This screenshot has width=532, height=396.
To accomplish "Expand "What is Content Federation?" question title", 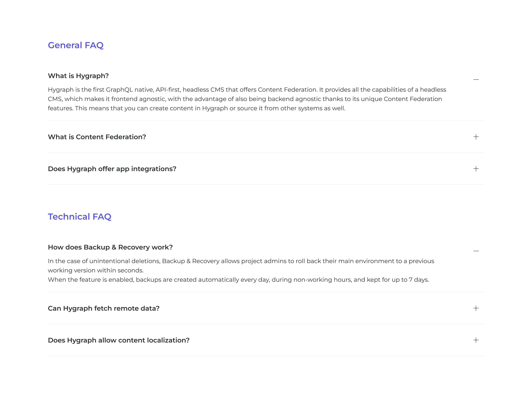I will coord(97,137).
